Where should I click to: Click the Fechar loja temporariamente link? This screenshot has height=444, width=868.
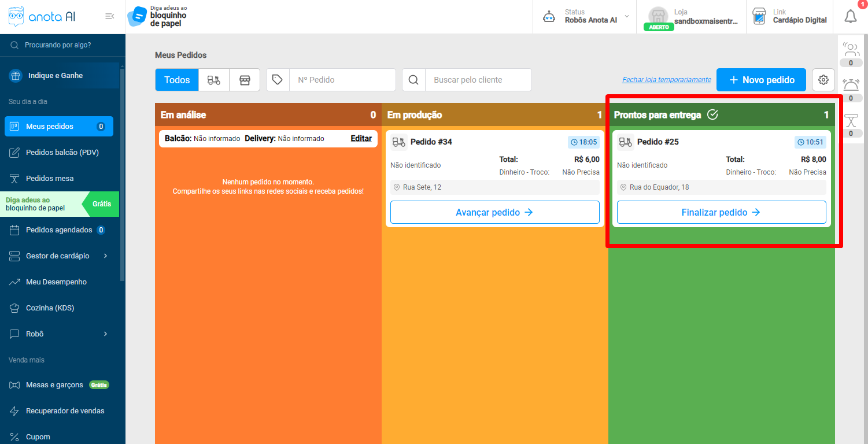666,80
